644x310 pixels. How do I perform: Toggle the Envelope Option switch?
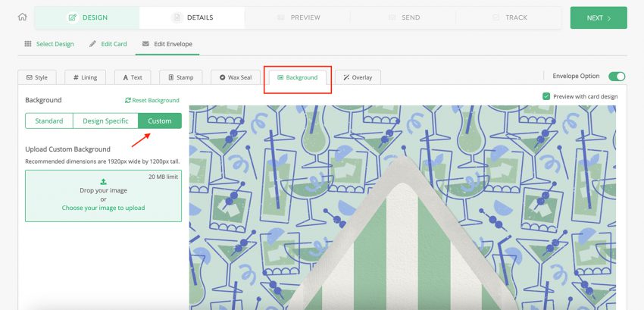(617, 77)
